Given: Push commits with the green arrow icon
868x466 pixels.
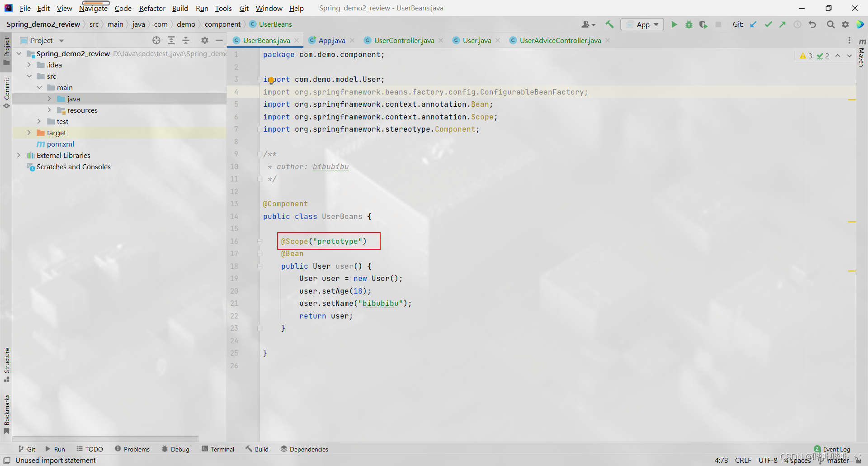Looking at the screenshot, I should tap(783, 24).
